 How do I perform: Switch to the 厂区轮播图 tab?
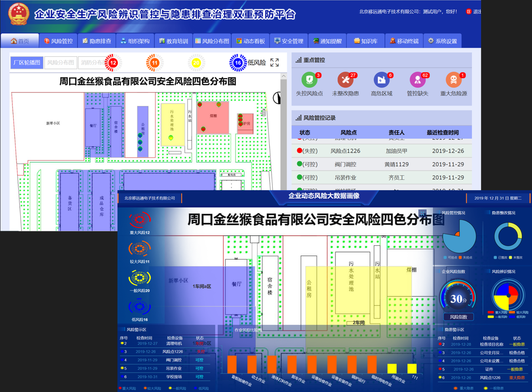(27, 62)
